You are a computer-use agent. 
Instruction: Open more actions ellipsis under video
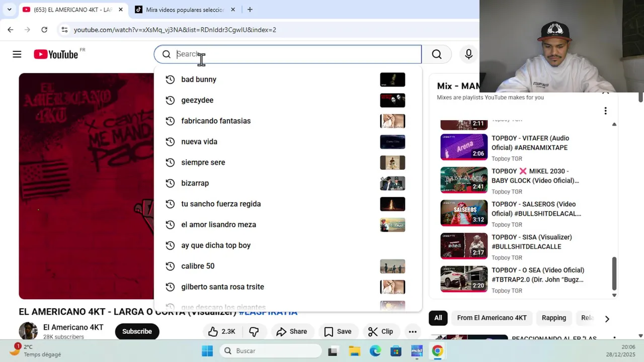click(x=413, y=331)
